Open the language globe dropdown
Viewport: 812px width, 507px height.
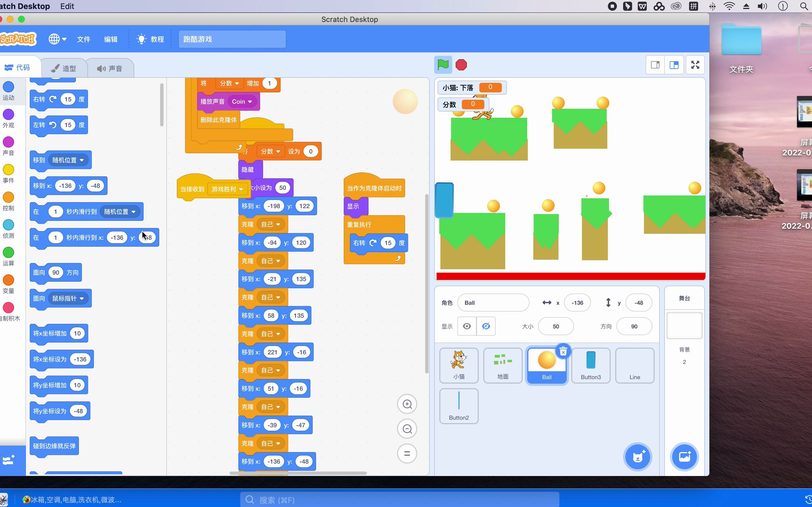58,39
